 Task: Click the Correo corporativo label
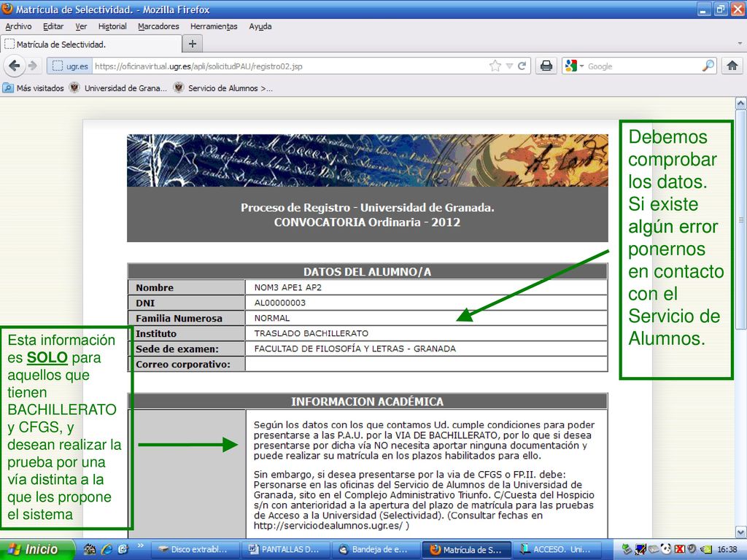(183, 365)
